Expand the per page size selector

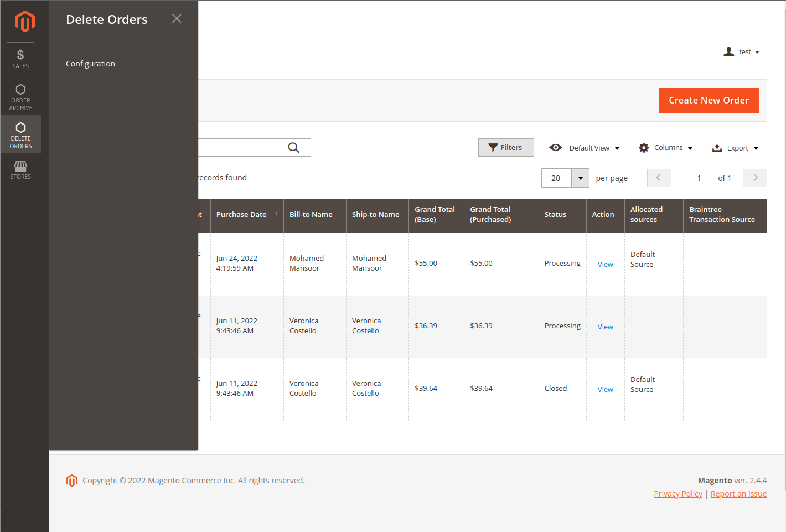pos(580,178)
